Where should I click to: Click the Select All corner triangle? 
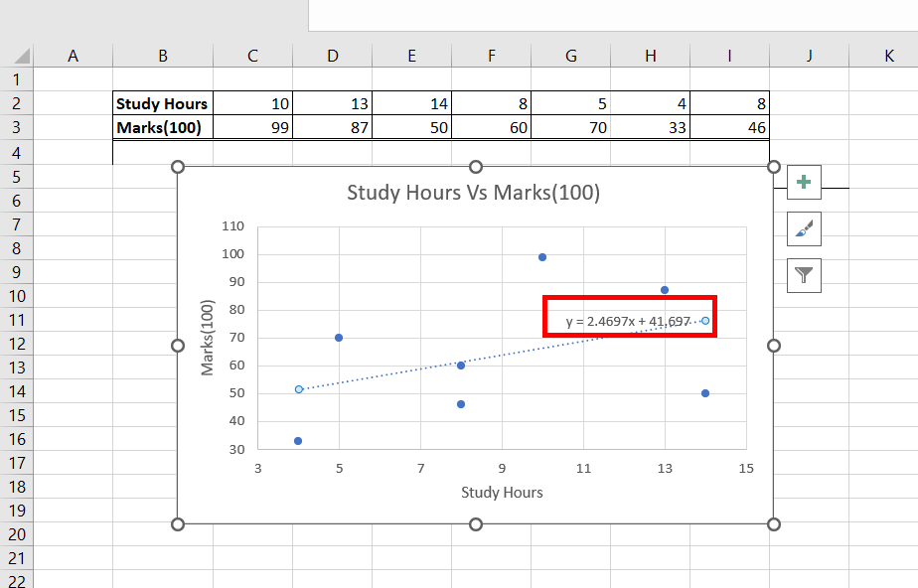pos(22,57)
